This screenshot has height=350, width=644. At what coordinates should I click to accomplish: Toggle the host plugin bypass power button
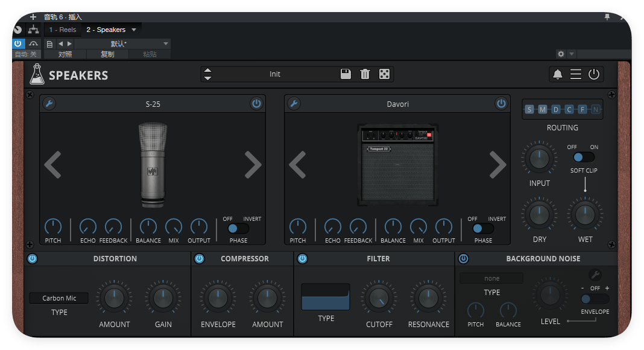click(18, 43)
